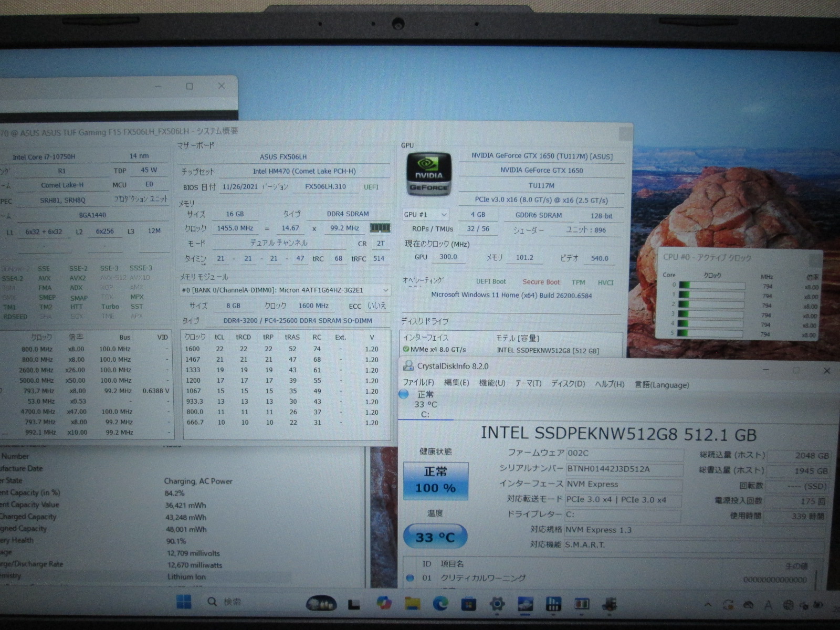Open the 言語(Language) menu
The width and height of the screenshot is (840, 630).
coord(661,385)
